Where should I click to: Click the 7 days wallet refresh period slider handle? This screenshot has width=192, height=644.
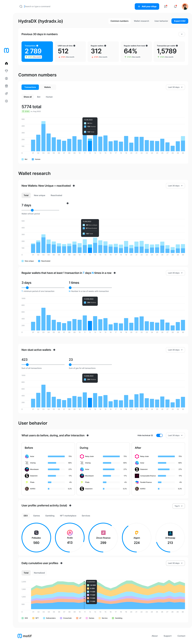point(32,210)
